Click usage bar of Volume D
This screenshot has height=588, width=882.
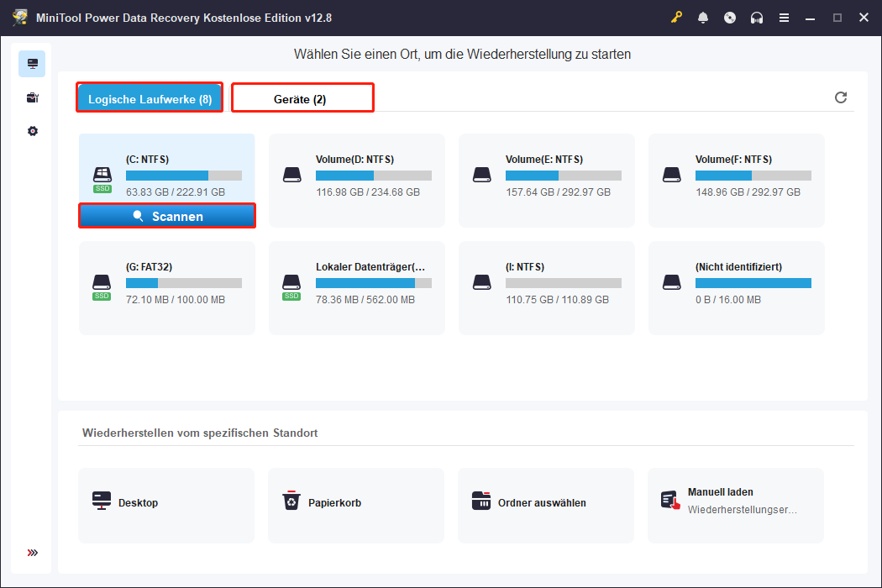click(x=374, y=176)
